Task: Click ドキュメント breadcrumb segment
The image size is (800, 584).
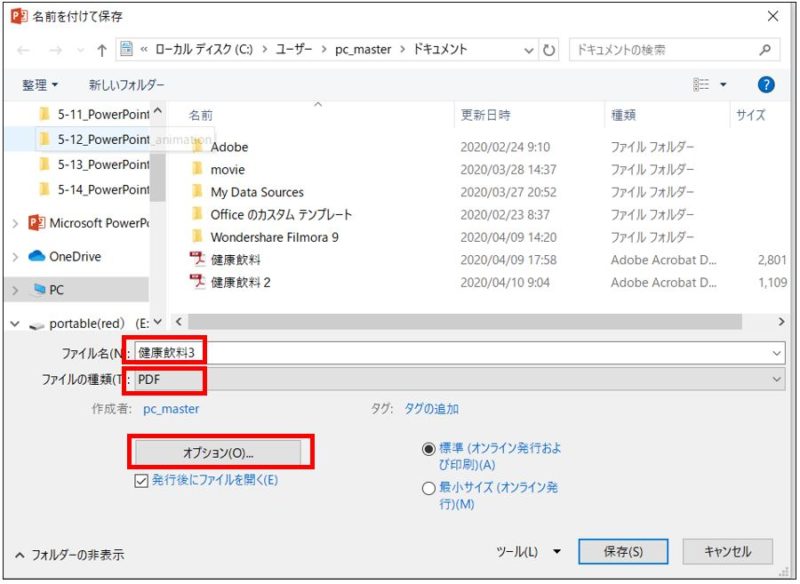Action: (x=439, y=49)
